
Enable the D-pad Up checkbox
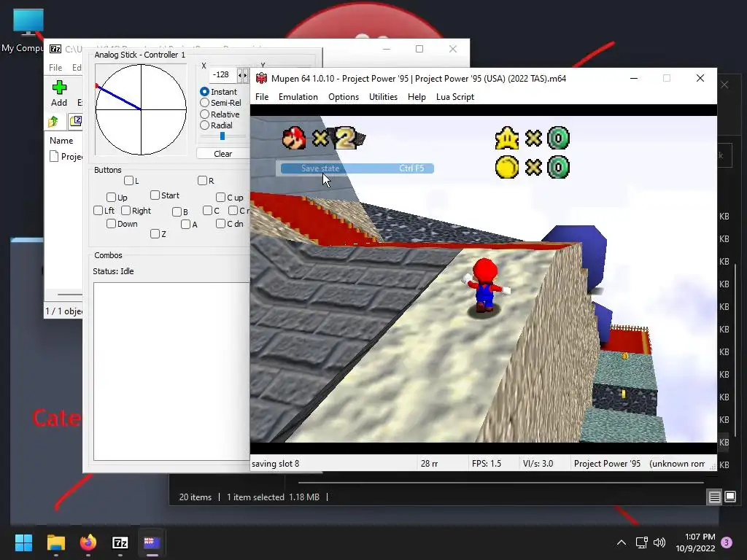click(x=111, y=197)
